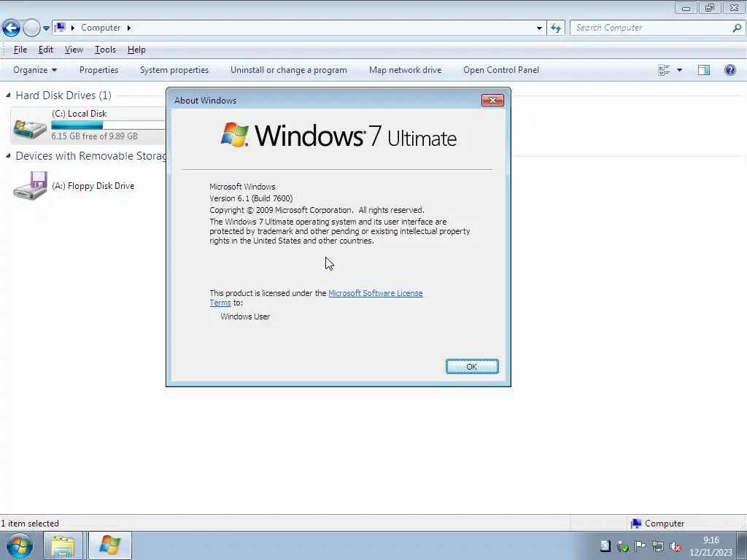Click the 'Terms' link text

point(220,303)
